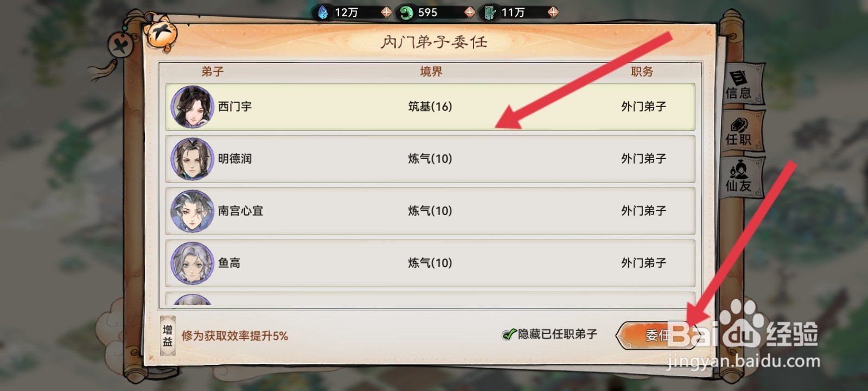Sort by the 境界 column header
Screen dimensions: 868x391
[x=431, y=71]
